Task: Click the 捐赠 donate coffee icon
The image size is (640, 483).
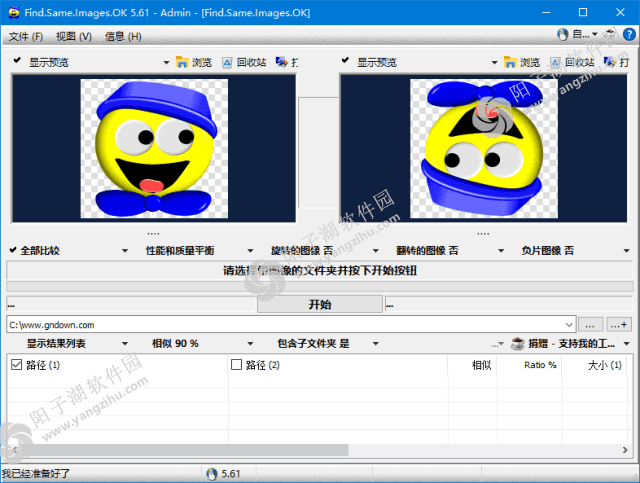Action: 518,343
